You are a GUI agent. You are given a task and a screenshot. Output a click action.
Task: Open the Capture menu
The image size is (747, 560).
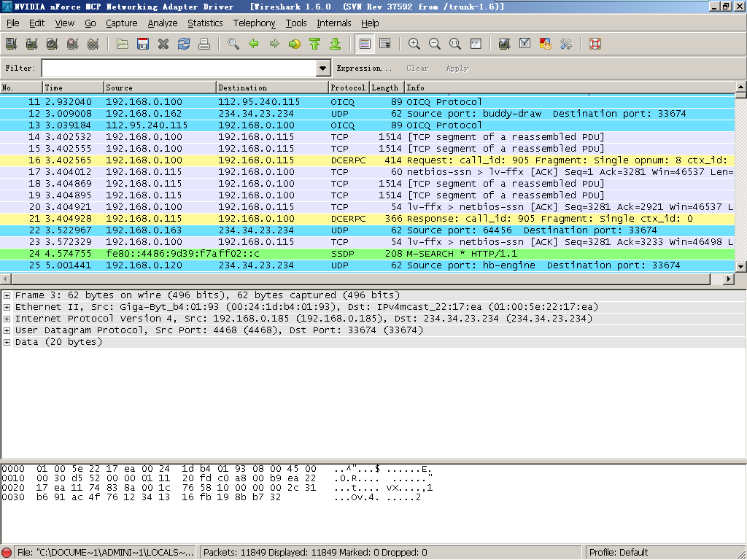pos(122,23)
